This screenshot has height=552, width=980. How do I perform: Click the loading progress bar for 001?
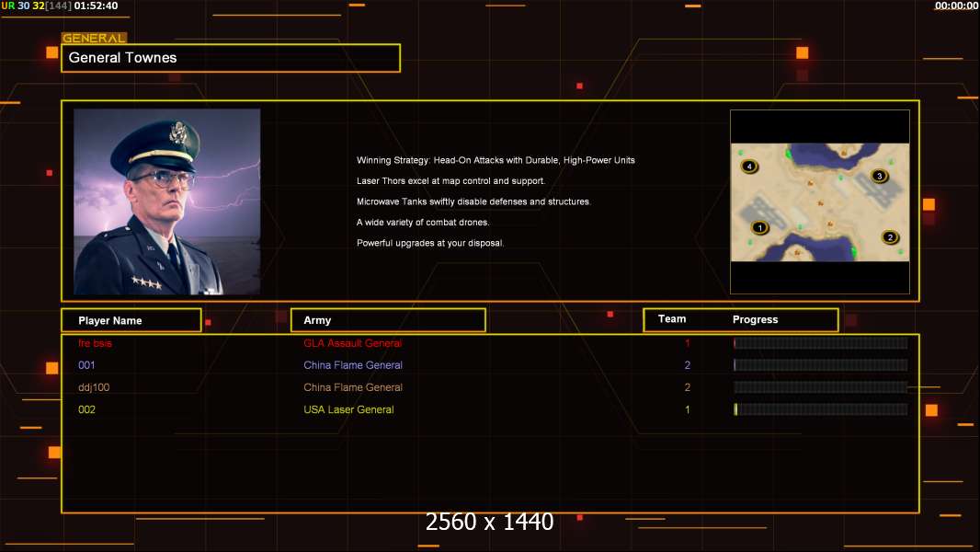pos(821,365)
